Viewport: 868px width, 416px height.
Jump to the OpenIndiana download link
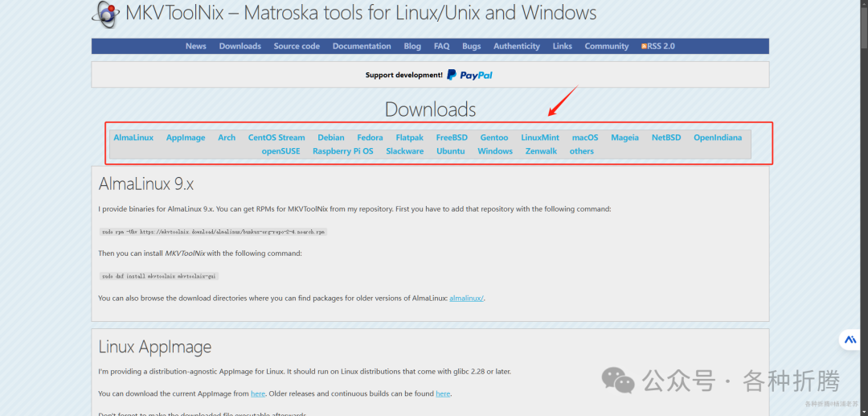[x=718, y=138]
